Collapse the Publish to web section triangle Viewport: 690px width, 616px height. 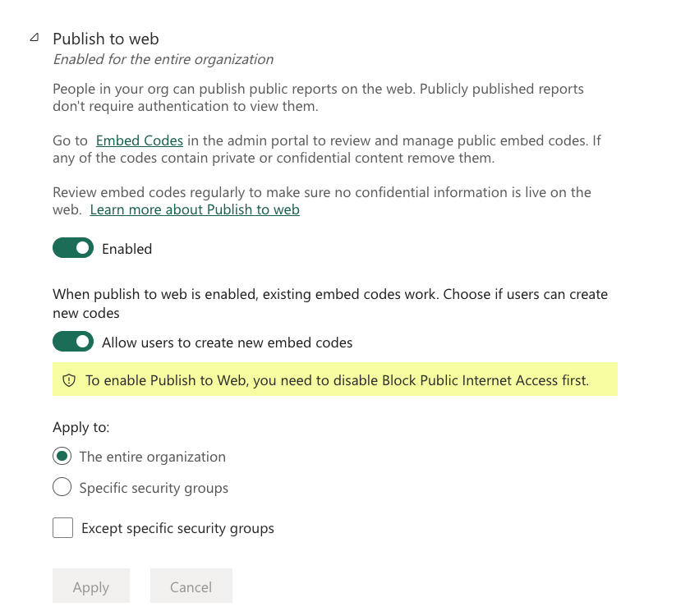(x=34, y=38)
